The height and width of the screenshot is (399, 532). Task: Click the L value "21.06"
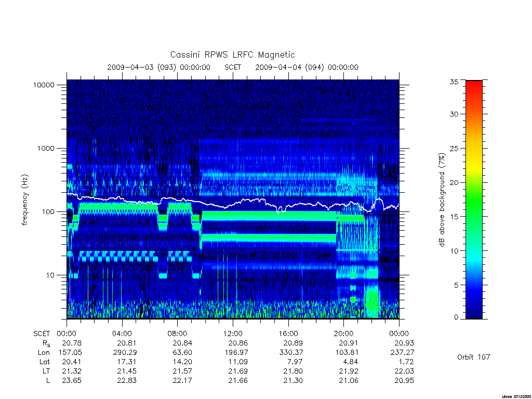[349, 381]
